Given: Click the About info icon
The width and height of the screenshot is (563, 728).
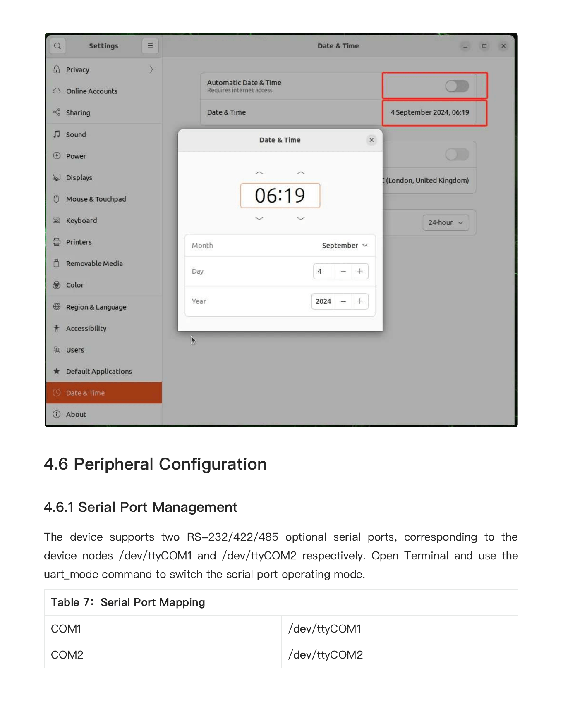Looking at the screenshot, I should (x=57, y=414).
